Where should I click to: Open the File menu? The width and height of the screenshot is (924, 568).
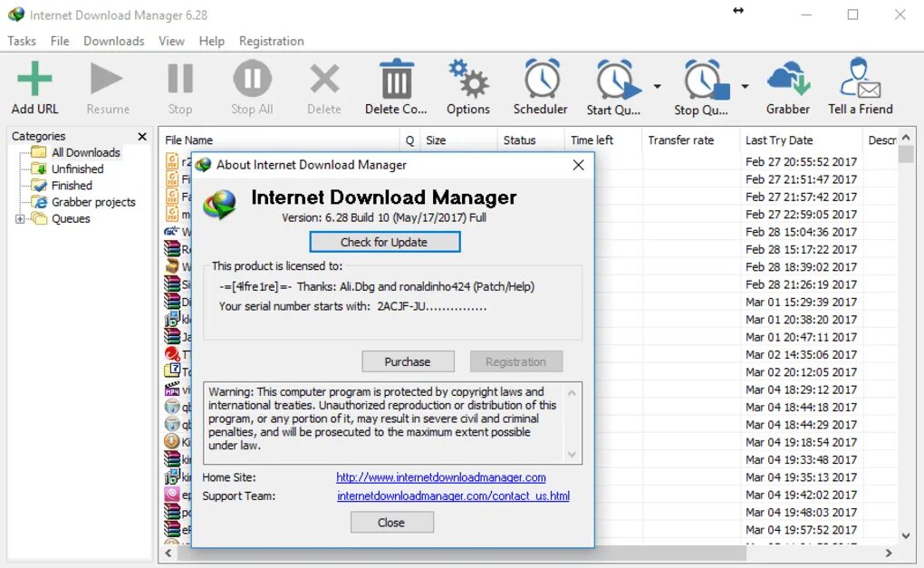tap(60, 42)
